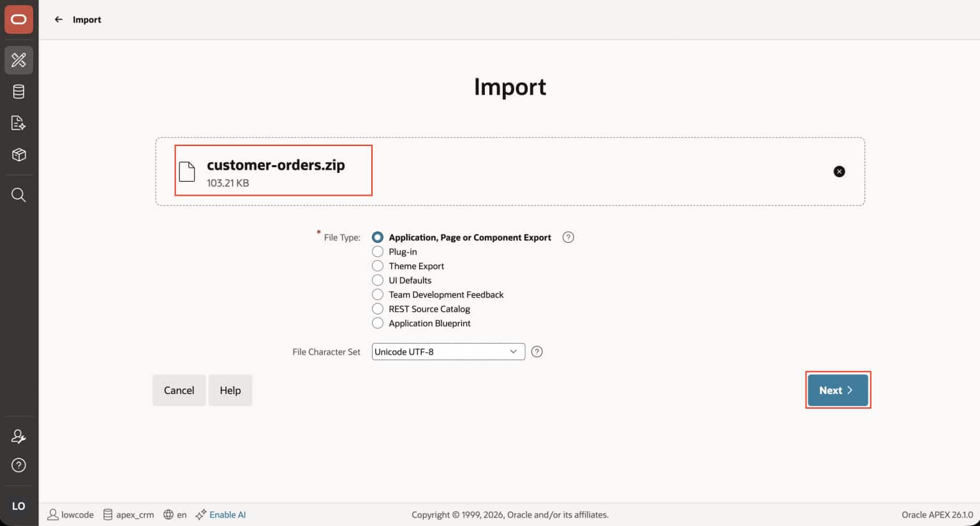Click the en language globe item
This screenshot has width=980, height=526.
click(x=175, y=515)
